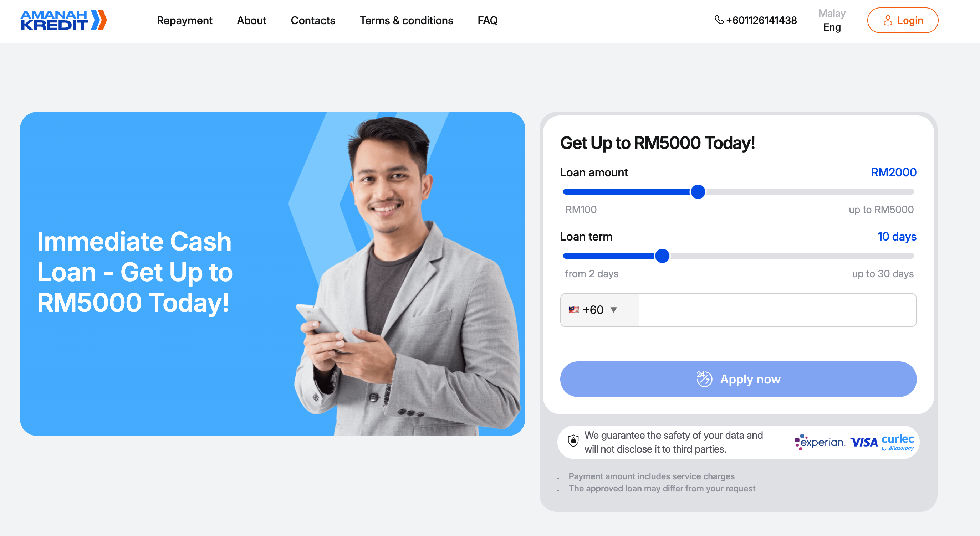Click the user profile icon in Login
Image resolution: width=980 pixels, height=536 pixels.
pyautogui.click(x=888, y=21)
